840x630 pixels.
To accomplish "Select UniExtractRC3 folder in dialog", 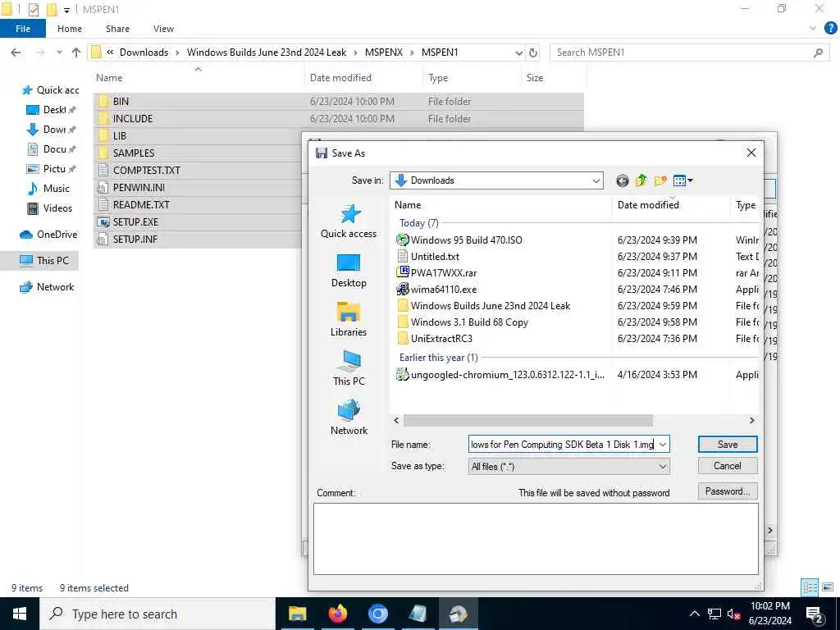I will [x=441, y=339].
